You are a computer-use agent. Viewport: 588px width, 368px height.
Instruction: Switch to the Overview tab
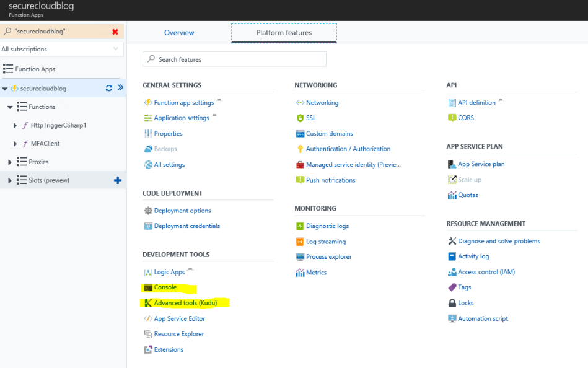click(x=179, y=33)
